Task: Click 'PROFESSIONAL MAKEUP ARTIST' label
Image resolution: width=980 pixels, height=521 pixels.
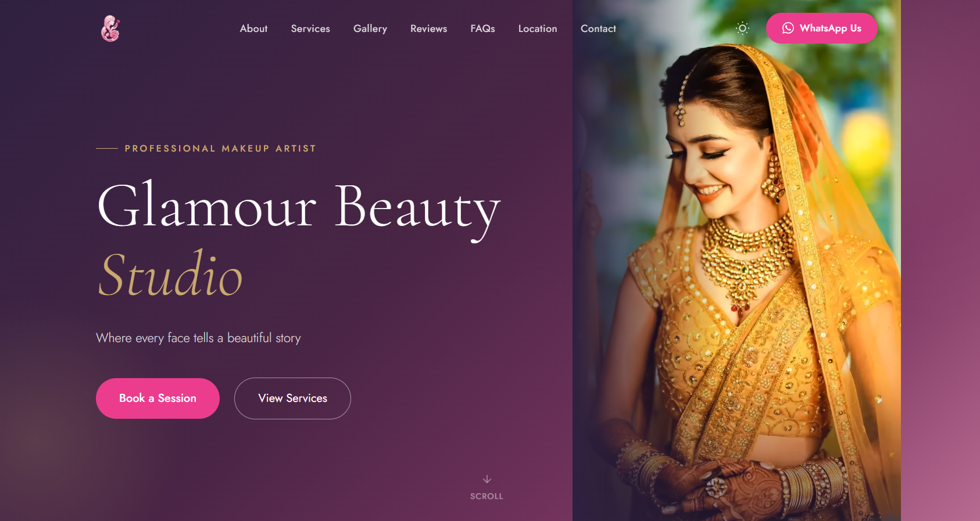Action: tap(220, 149)
